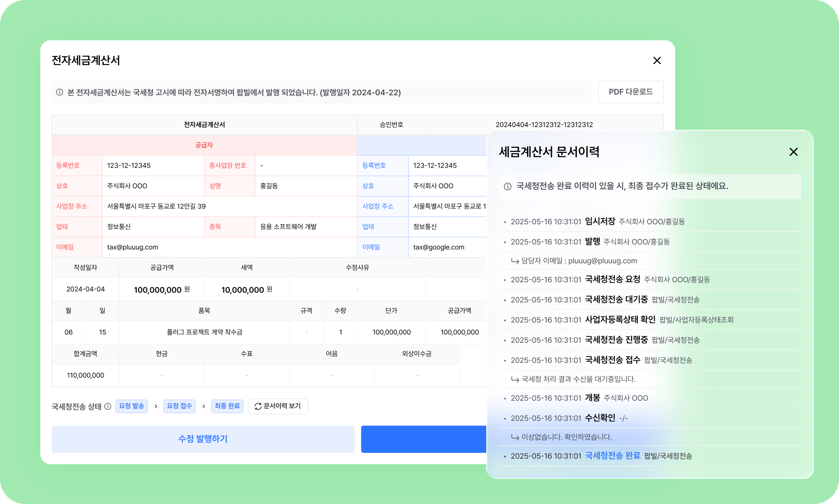The height and width of the screenshot is (504, 839).
Task: Close the 전자세금계산서 dialog
Action: (x=656, y=60)
